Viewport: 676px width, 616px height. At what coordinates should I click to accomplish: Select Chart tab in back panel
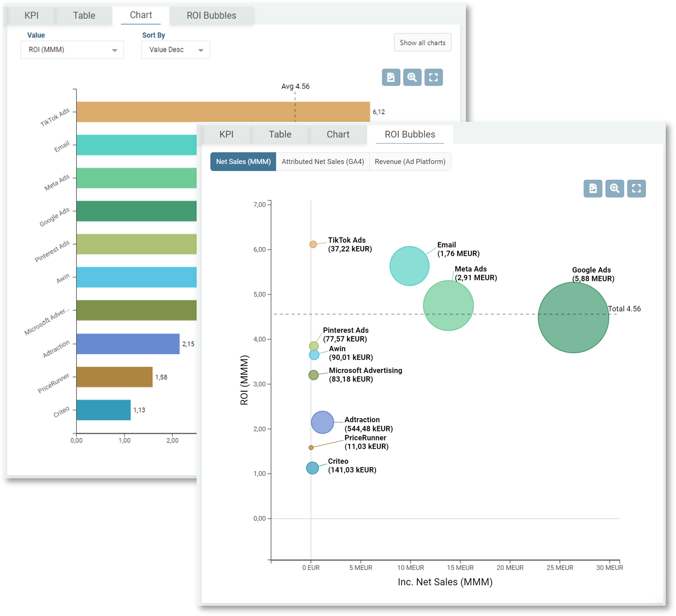tap(141, 15)
